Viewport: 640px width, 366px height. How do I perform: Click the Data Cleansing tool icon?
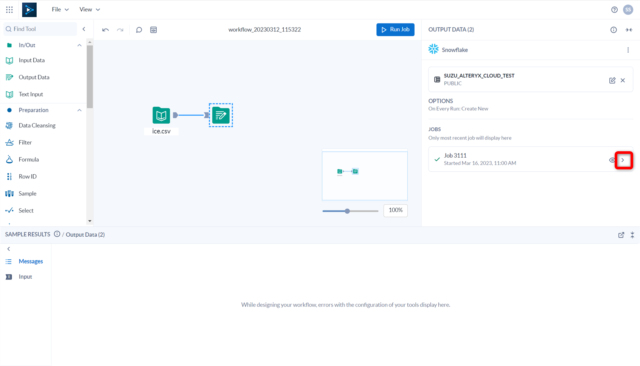pos(9,126)
